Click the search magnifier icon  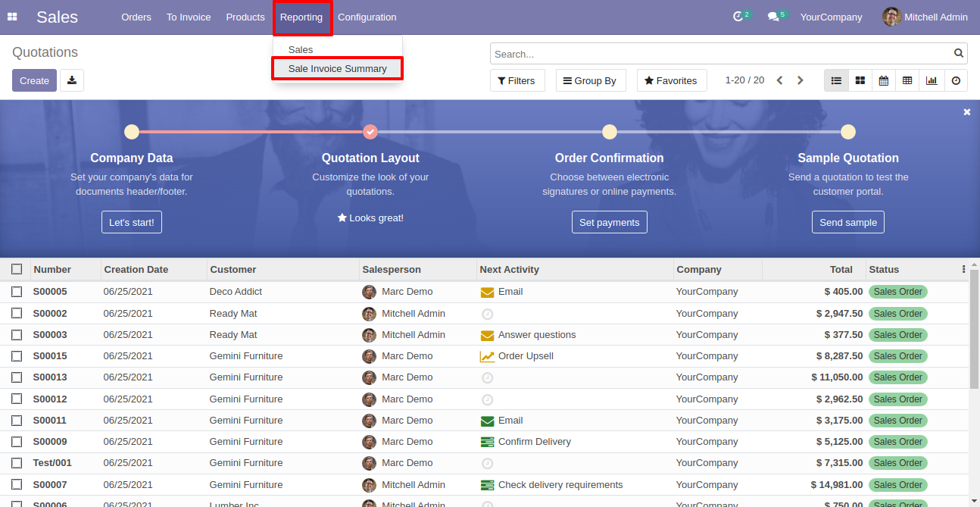[x=959, y=54]
